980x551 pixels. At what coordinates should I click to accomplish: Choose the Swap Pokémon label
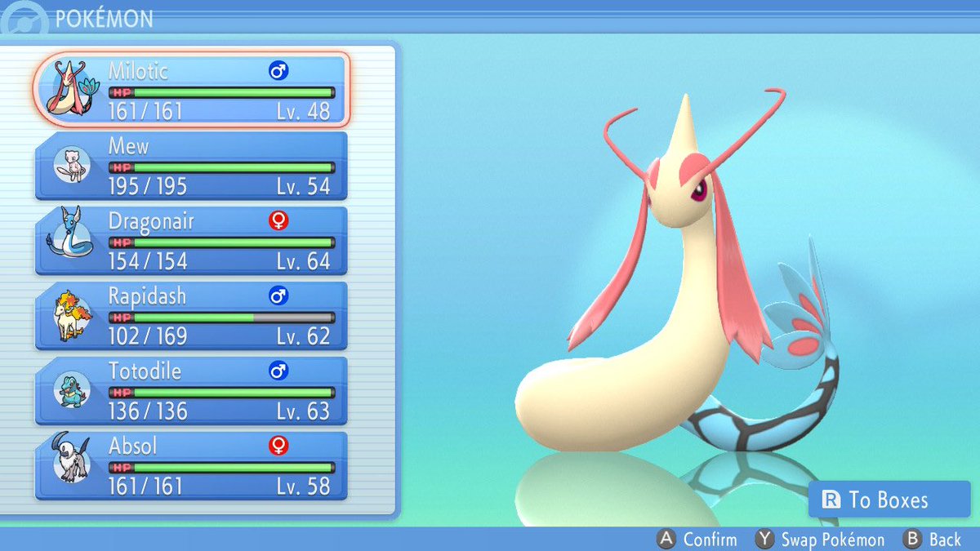(x=833, y=540)
